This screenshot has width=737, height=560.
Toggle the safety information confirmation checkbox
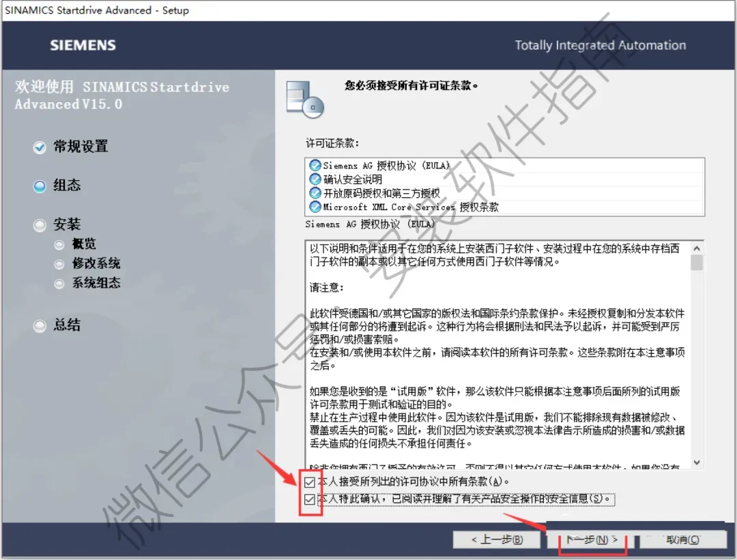310,499
